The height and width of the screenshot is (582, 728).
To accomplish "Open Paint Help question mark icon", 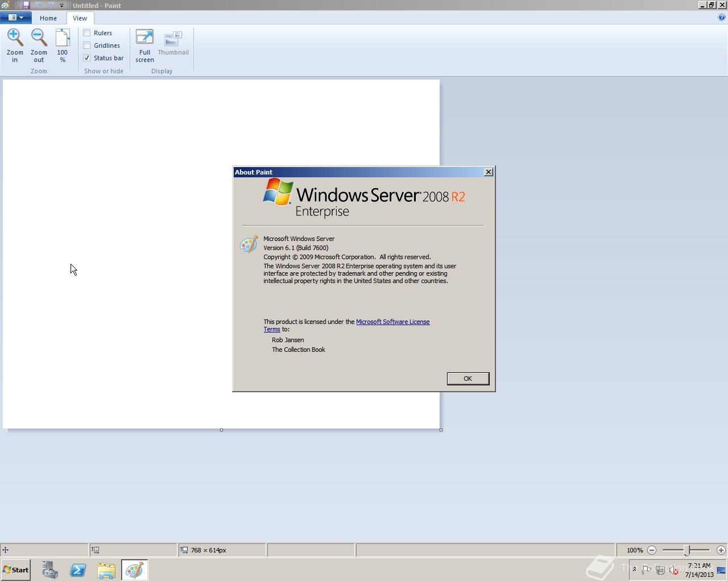I will 722,17.
